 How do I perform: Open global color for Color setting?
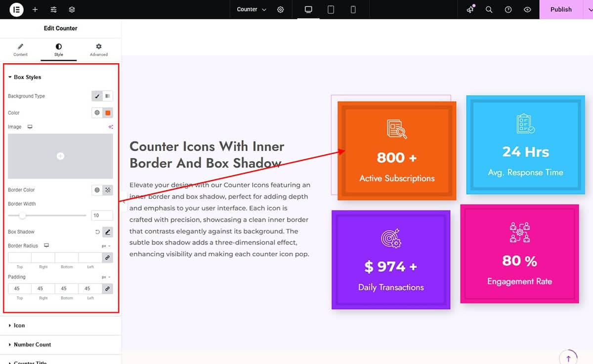97,113
